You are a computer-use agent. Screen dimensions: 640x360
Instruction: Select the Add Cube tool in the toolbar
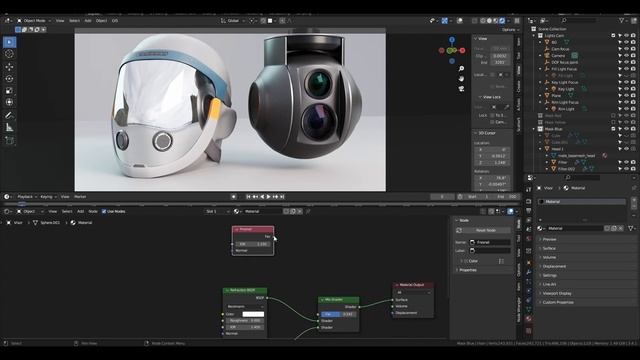9,140
